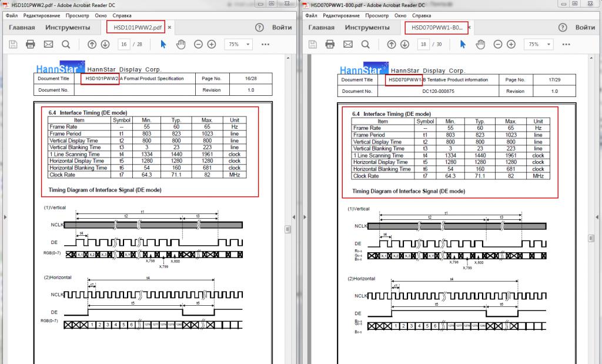The image size is (602, 364).
Task: Click Главная in the HSD101PWW2 window
Action: (22, 28)
